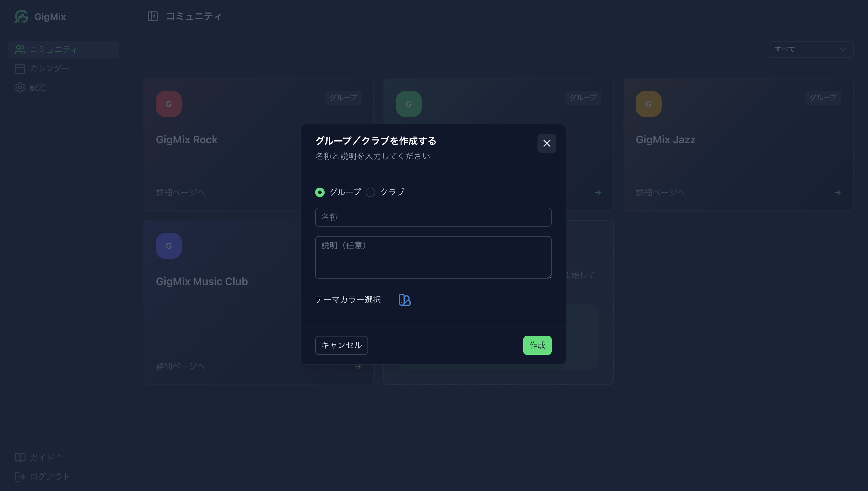868x491 pixels.
Task: Click the settings gear icon in sidebar
Action: pos(20,87)
